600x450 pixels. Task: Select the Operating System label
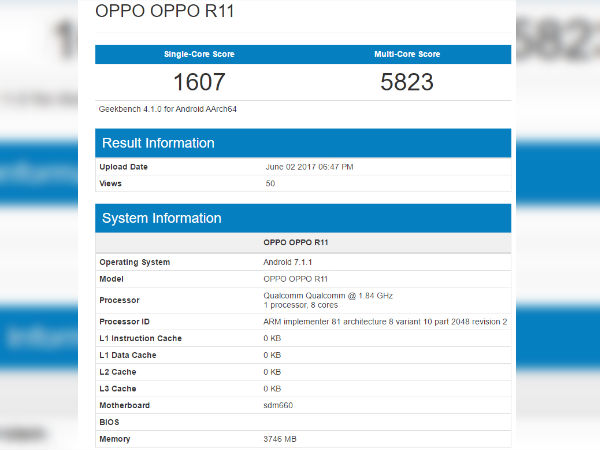[x=135, y=262]
